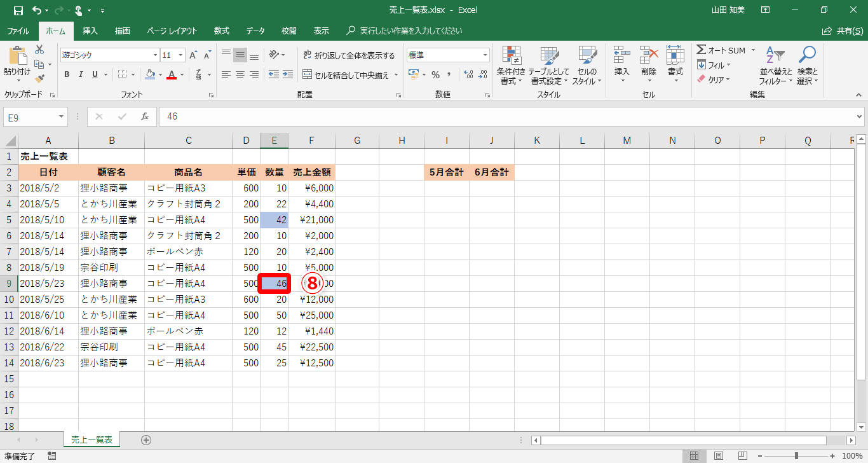Switch to the 数式 tab
Viewport: 868px width, 463px height.
(x=222, y=31)
